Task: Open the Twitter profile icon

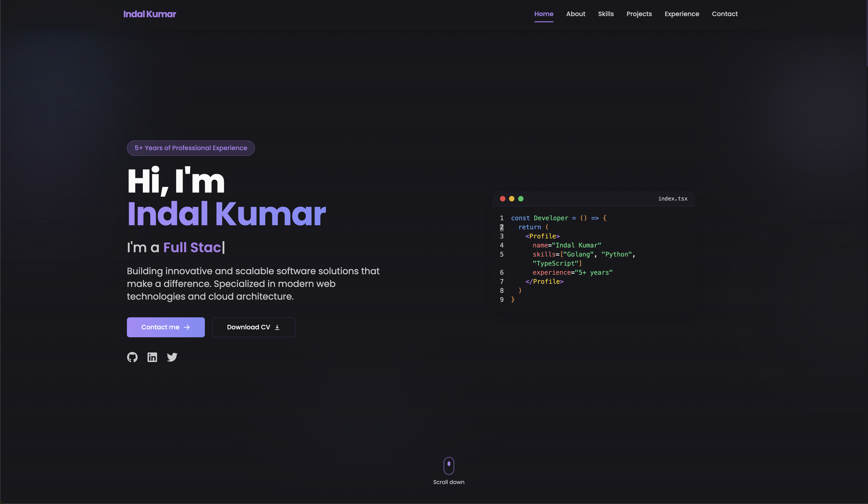Action: (x=172, y=357)
